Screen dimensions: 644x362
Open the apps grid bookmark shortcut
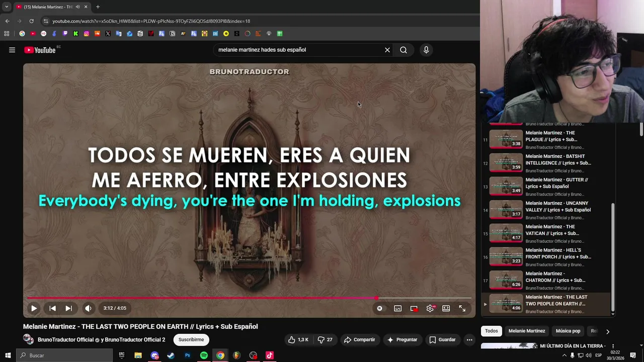tap(7, 34)
